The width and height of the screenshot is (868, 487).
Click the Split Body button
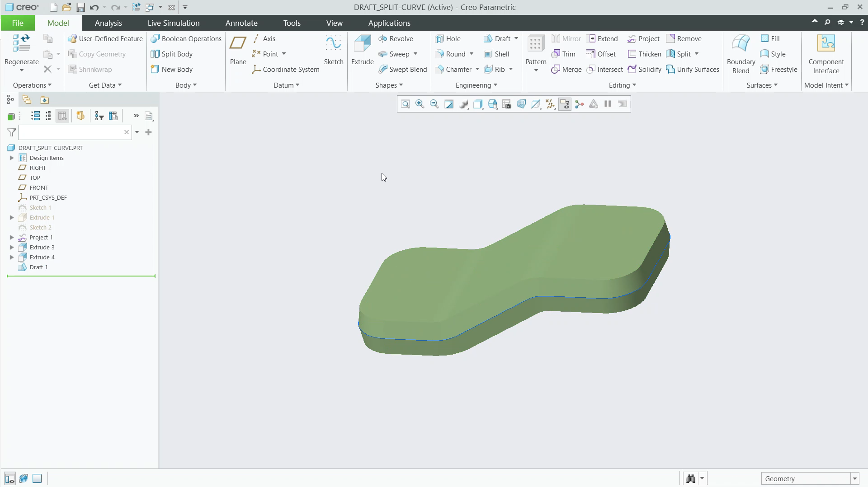[171, 54]
